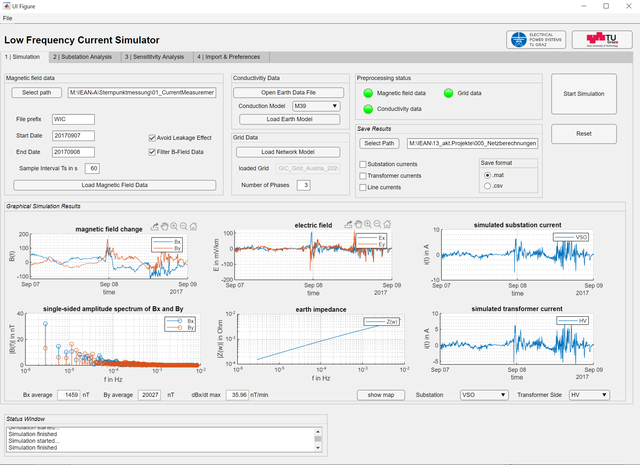Click Sample Interval Ts input field
640x465 pixels.
tap(92, 168)
